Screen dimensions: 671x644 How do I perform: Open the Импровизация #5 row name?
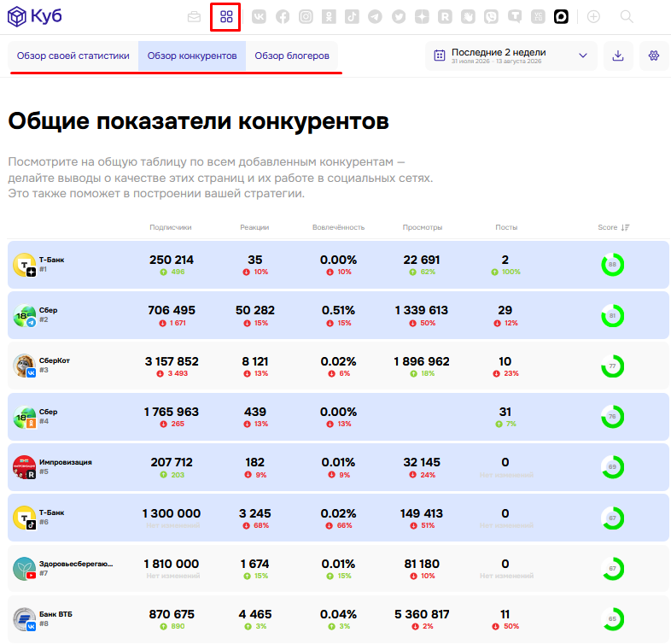66,462
